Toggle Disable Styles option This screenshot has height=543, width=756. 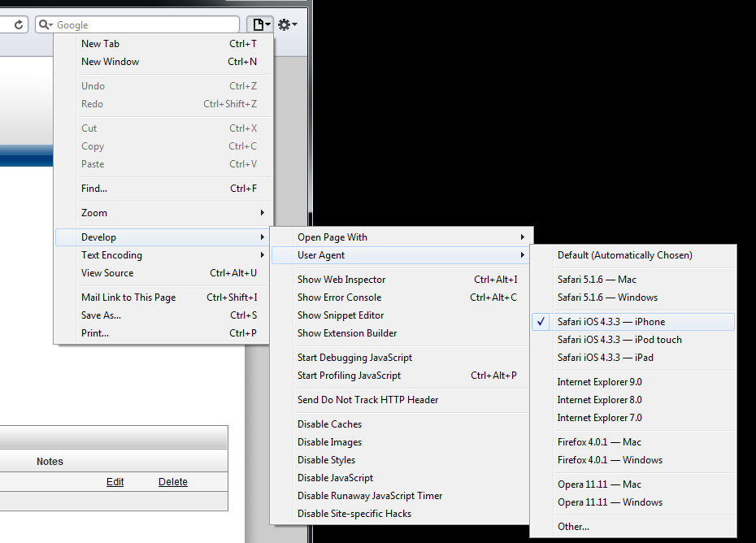(x=401, y=460)
